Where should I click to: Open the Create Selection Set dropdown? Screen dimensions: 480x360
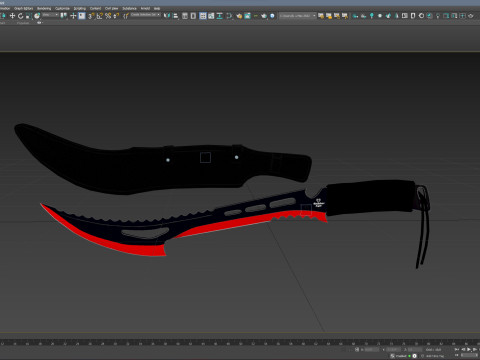click(x=145, y=15)
